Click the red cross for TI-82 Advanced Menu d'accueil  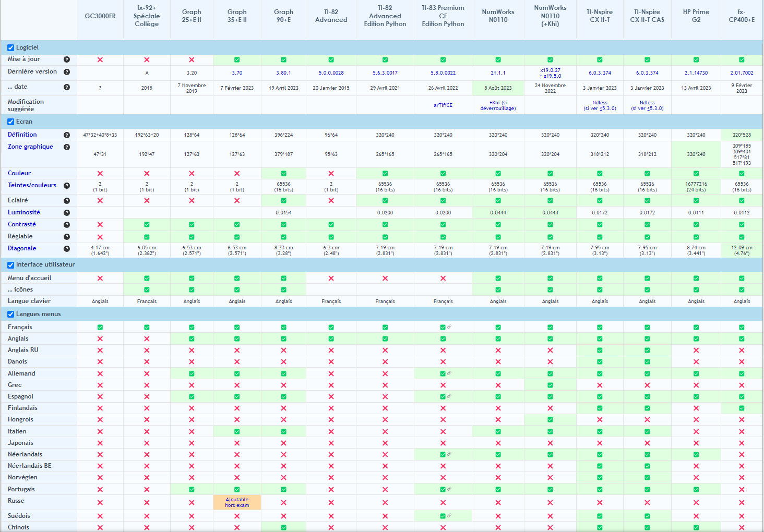tap(331, 279)
